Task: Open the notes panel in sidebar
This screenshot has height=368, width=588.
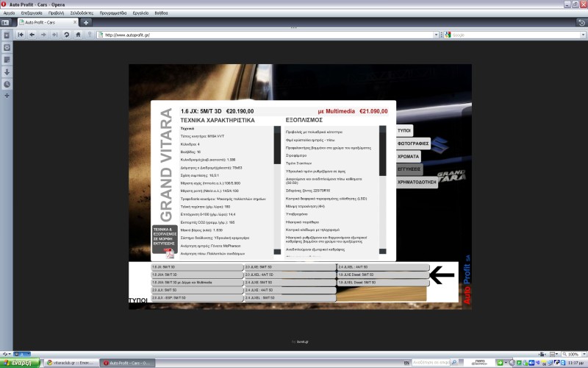Action: 7,60
